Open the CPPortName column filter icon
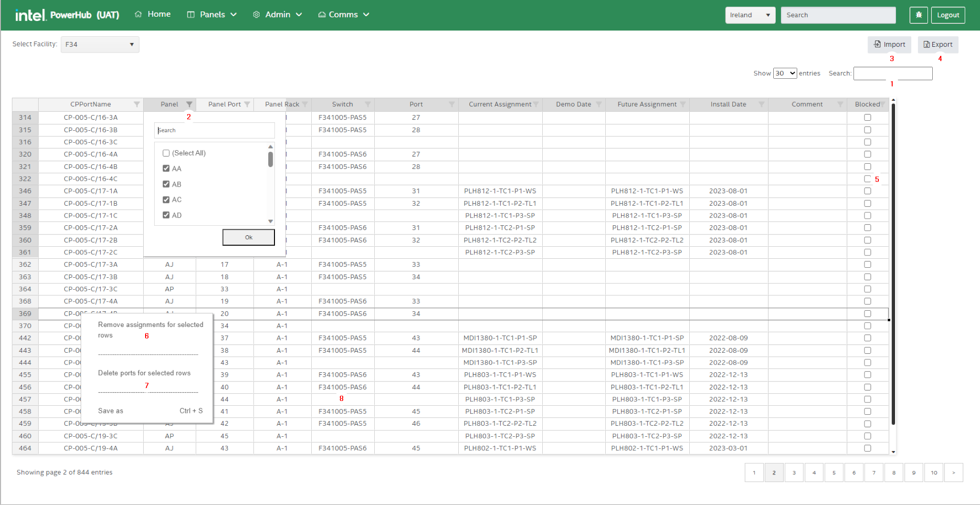The height and width of the screenshot is (505, 980). pos(137,105)
